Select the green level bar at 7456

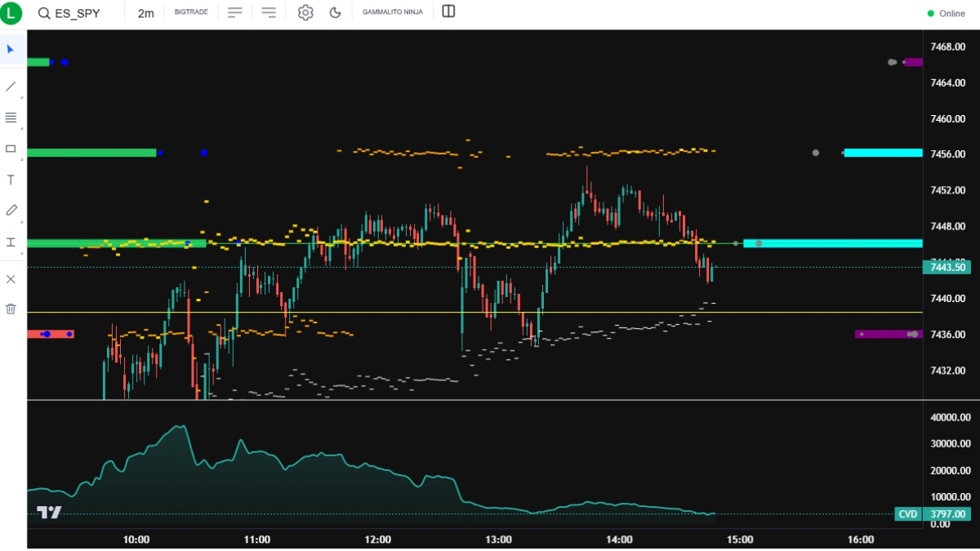click(91, 153)
